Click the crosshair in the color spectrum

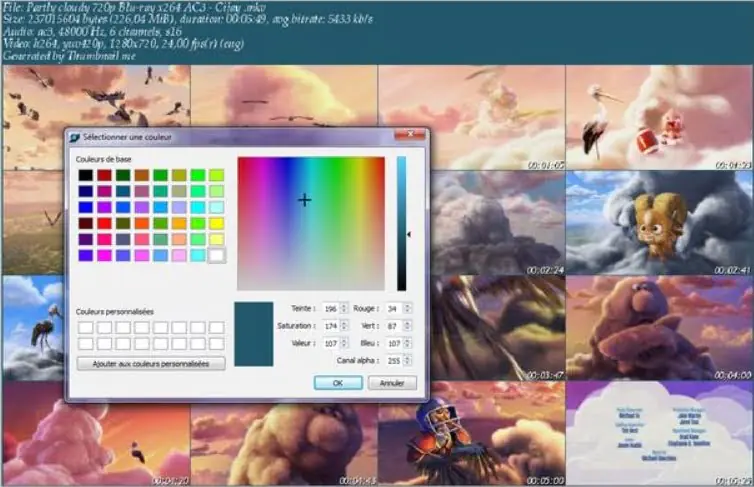coord(304,200)
